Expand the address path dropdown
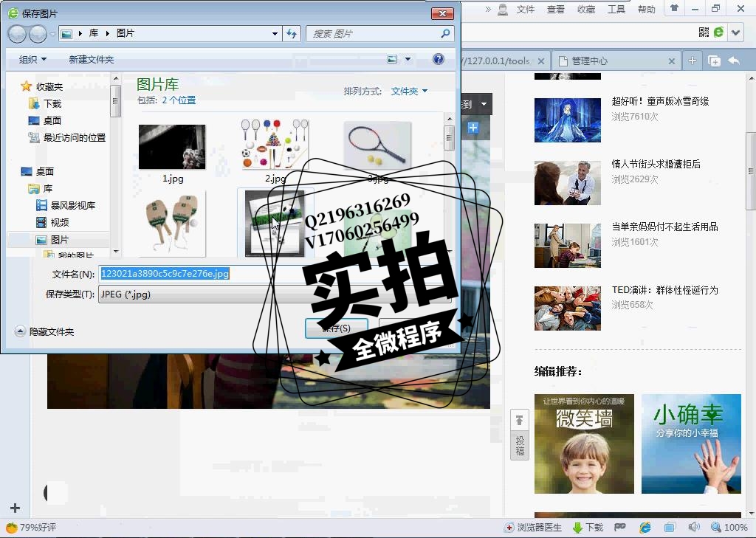This screenshot has width=756, height=538. (275, 33)
